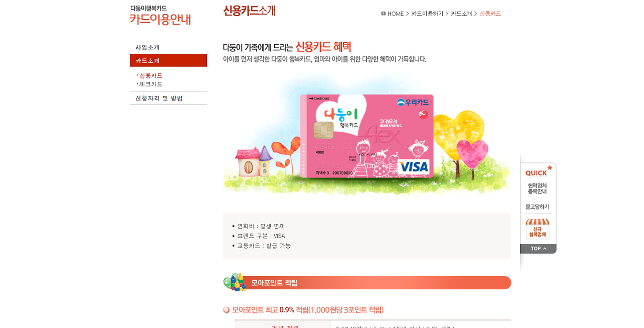Click the 신용카드 breadcrumb item

click(x=491, y=14)
